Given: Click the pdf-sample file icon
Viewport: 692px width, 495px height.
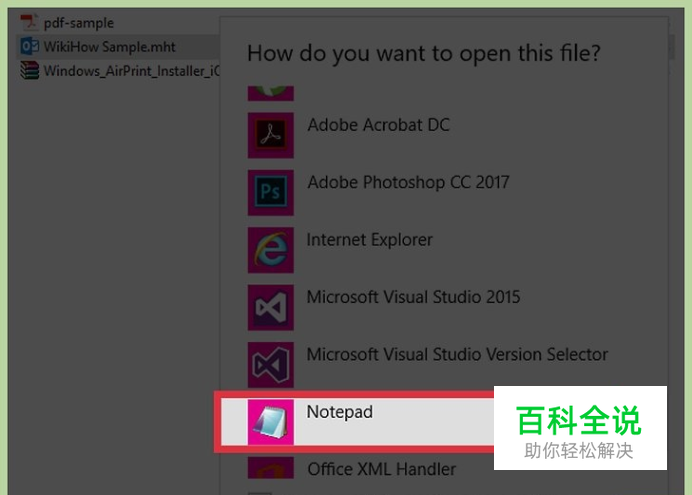Looking at the screenshot, I should (x=30, y=22).
